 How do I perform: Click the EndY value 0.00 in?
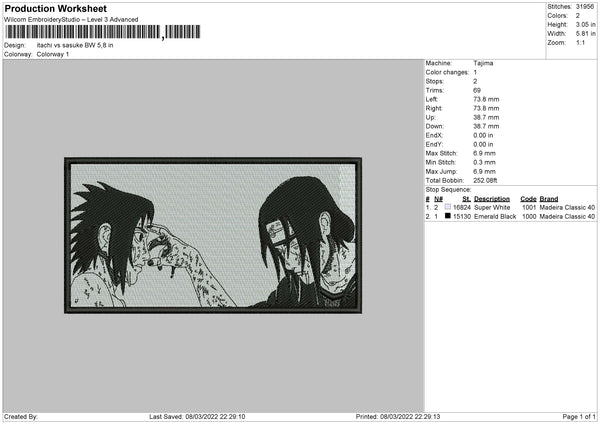coord(483,145)
